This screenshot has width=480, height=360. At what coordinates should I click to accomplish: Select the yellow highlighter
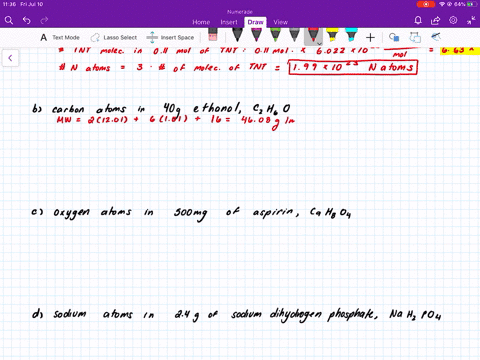(332, 35)
